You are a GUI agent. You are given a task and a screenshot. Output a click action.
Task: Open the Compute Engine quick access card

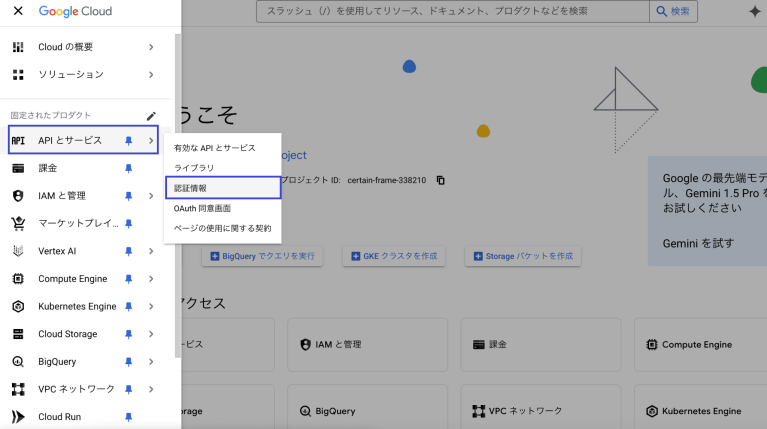point(700,344)
